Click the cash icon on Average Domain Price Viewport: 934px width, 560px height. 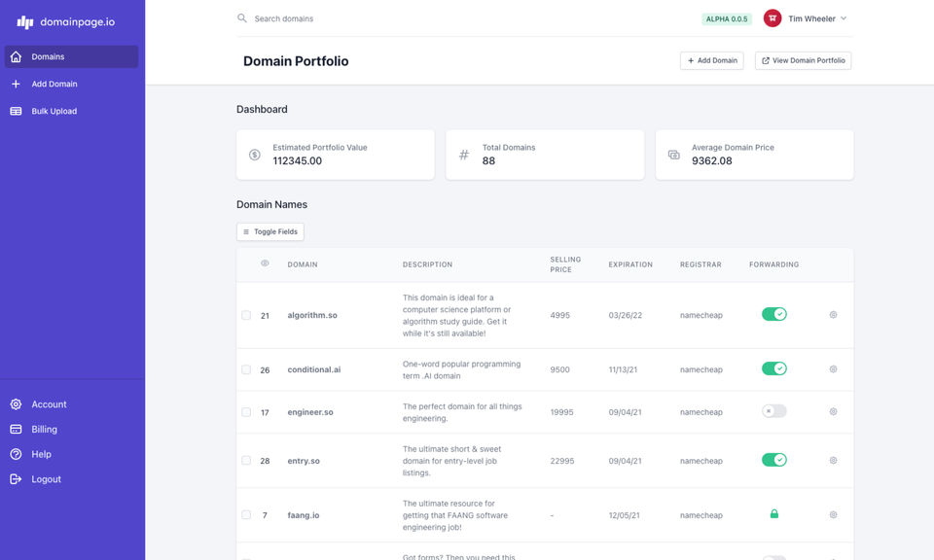point(673,155)
